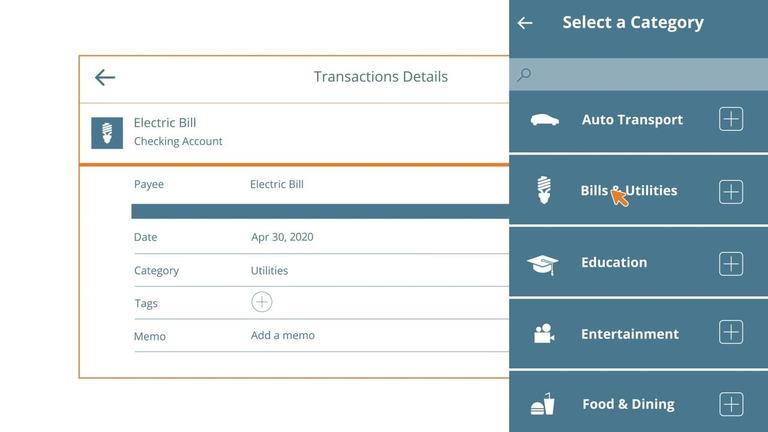Select the Education category
This screenshot has height=432, width=768.
tap(614, 263)
